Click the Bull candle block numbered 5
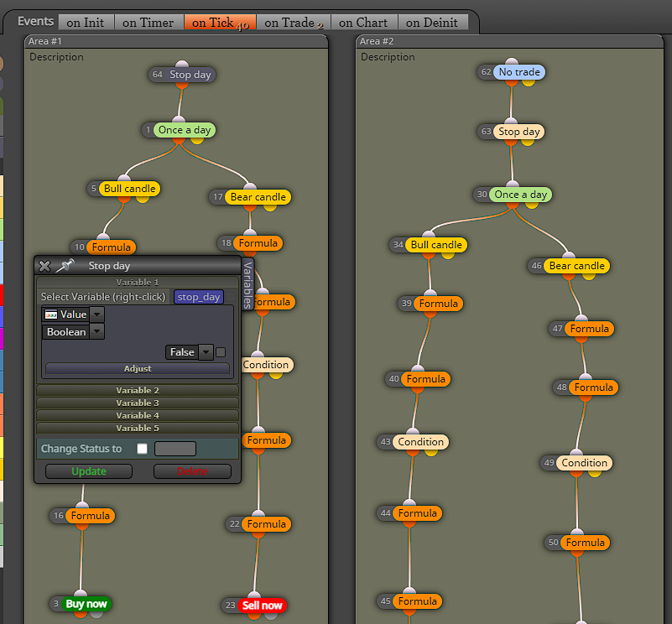This screenshot has height=624, width=672. (x=129, y=189)
